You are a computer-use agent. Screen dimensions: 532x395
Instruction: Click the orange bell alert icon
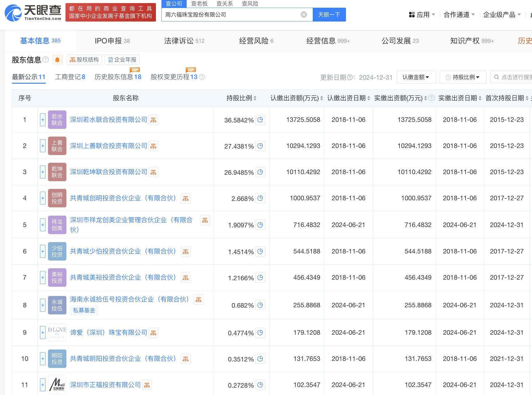click(57, 60)
